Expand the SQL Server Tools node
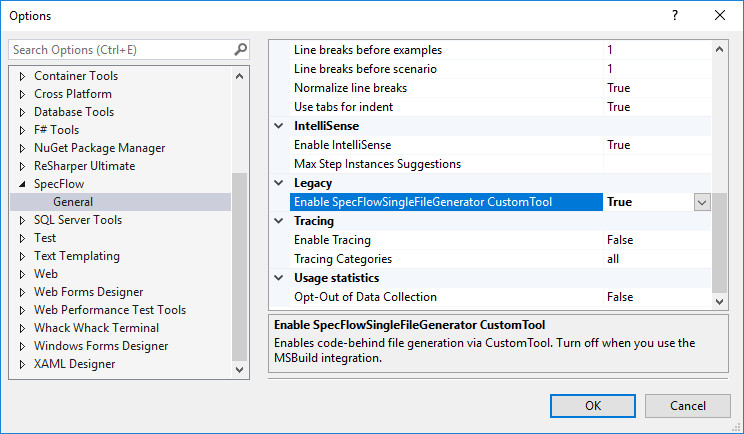This screenshot has width=744, height=434. click(x=22, y=220)
